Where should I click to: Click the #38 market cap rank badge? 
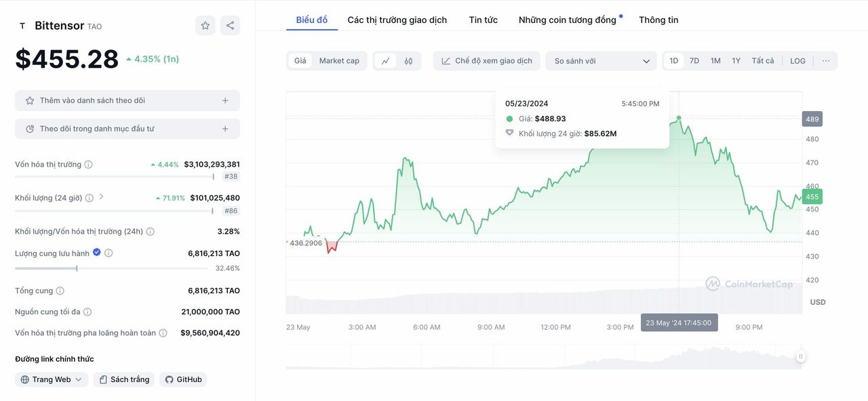click(x=231, y=177)
